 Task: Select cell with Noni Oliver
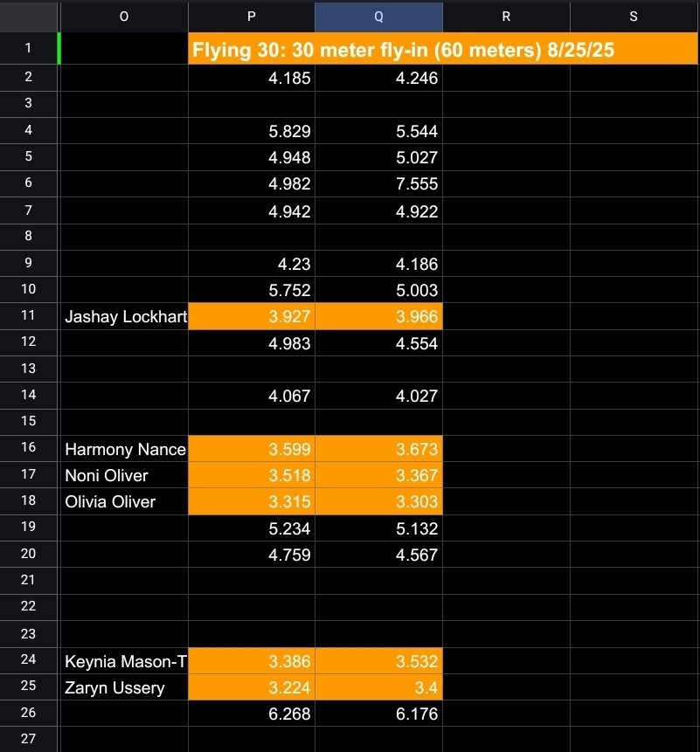click(x=124, y=475)
